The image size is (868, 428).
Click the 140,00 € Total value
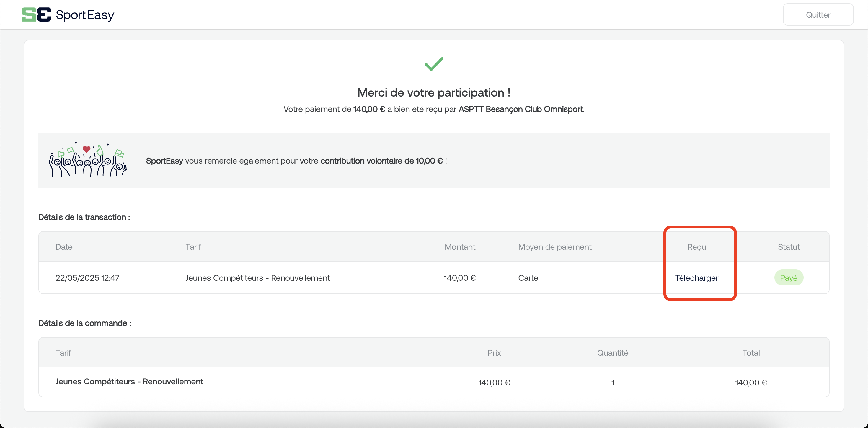click(751, 383)
